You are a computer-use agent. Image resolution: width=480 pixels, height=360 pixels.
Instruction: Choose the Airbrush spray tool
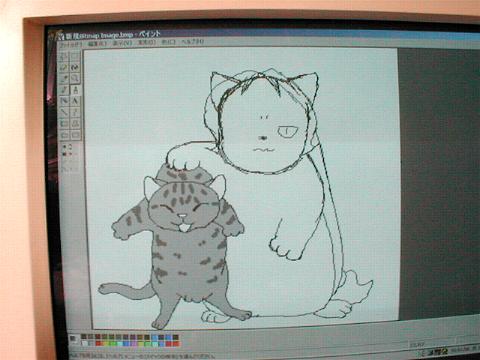64,101
